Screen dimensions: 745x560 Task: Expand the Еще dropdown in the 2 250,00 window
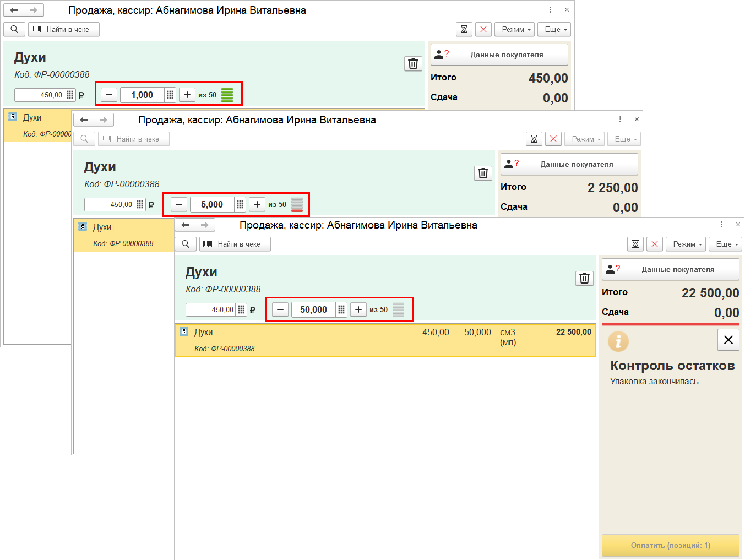[x=624, y=139]
